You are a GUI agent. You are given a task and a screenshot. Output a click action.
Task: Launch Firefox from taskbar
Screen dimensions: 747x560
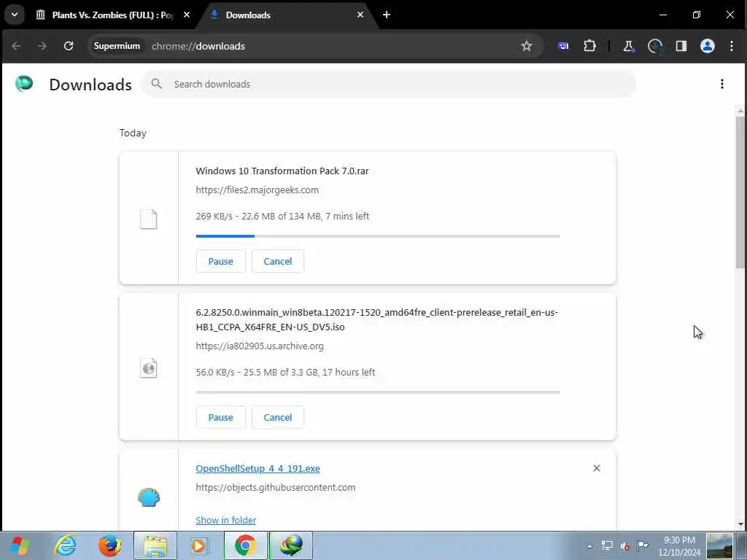[x=110, y=545]
